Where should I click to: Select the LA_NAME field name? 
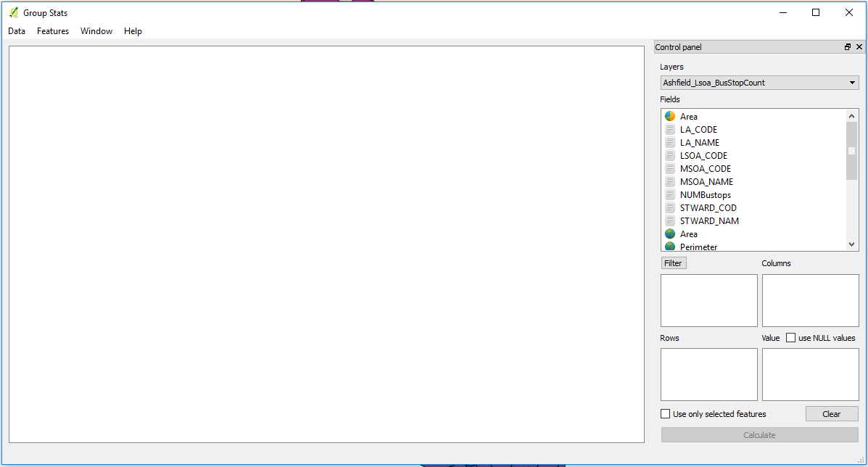[x=700, y=142]
